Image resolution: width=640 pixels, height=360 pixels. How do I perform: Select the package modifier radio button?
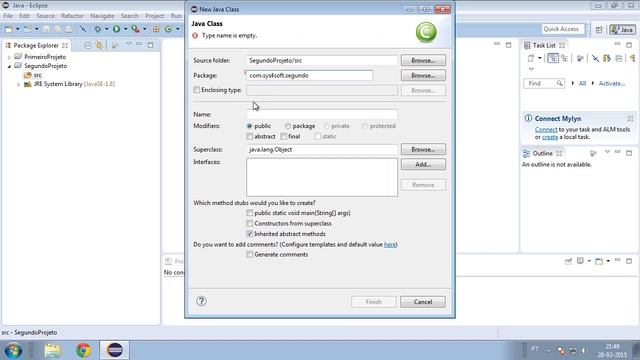[288, 126]
